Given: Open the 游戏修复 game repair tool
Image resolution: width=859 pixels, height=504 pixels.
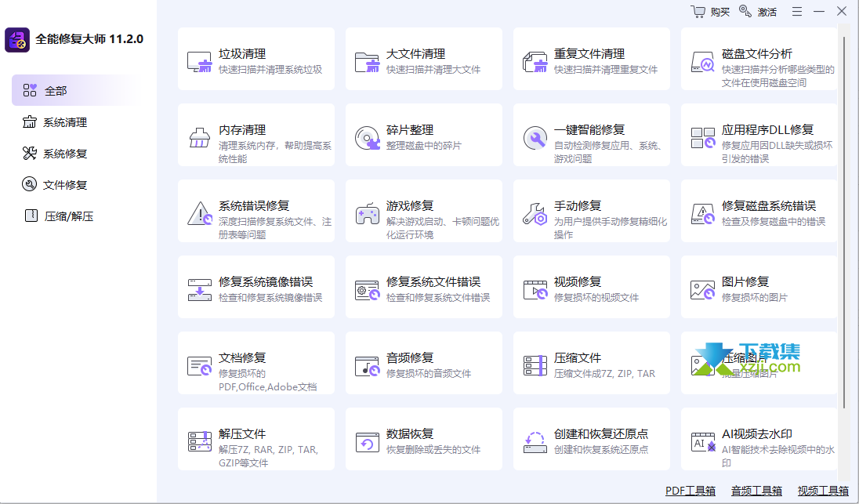Looking at the screenshot, I should pos(423,211).
